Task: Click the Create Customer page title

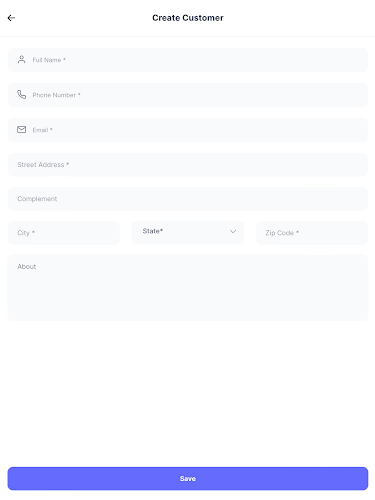Action: coord(188,18)
